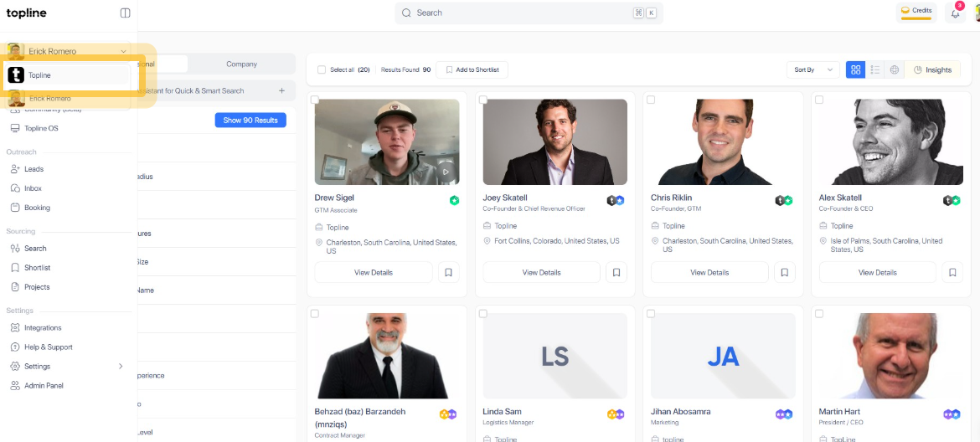This screenshot has height=442, width=980.
Task: Check Drew Sigel's card checkbox
Action: click(x=315, y=100)
